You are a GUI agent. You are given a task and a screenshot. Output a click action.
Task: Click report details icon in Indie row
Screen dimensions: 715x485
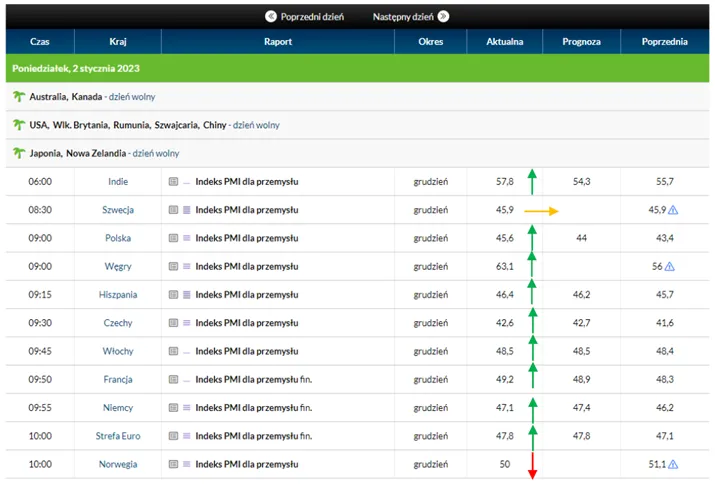(173, 181)
